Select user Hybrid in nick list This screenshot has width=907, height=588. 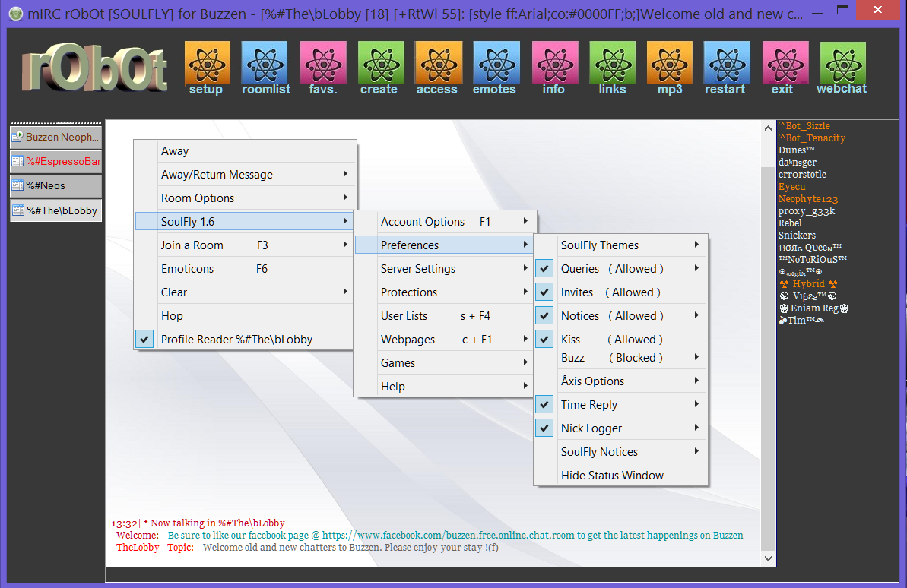point(809,284)
